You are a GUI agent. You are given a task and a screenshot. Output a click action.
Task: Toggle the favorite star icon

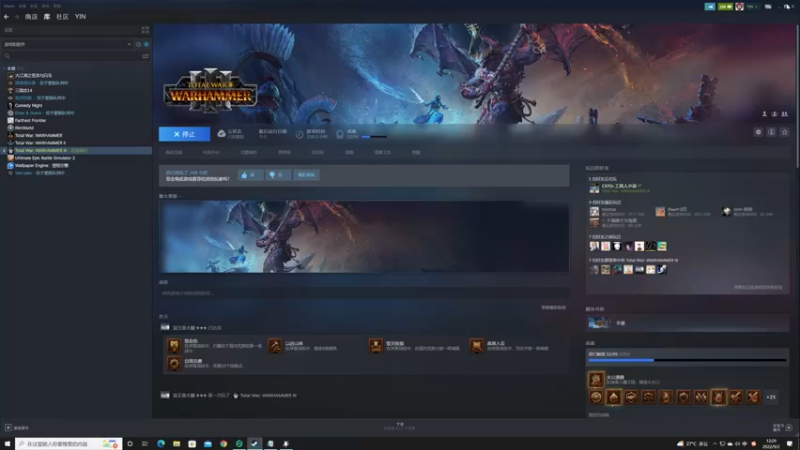785,132
